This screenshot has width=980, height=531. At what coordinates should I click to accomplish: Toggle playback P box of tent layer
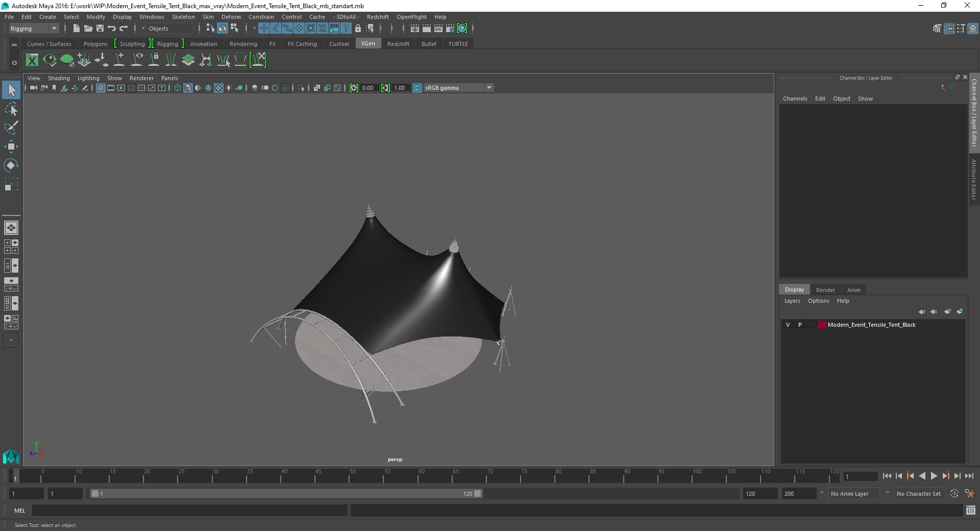(x=800, y=325)
